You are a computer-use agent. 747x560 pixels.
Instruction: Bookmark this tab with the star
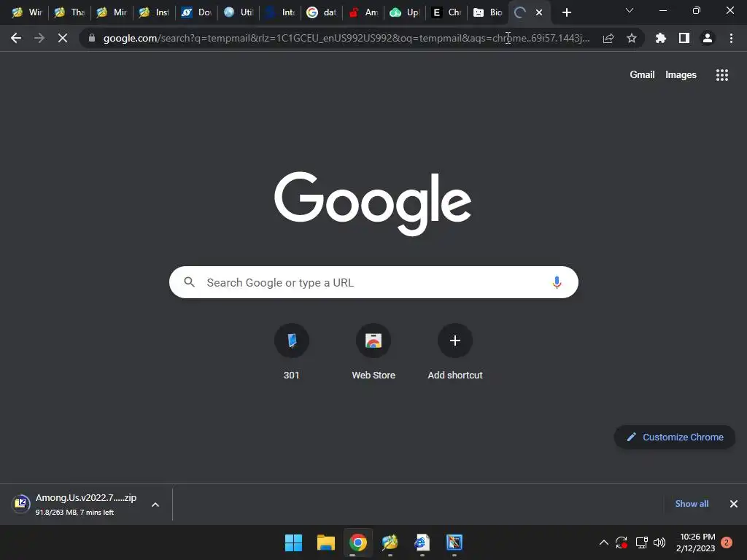[x=632, y=38]
